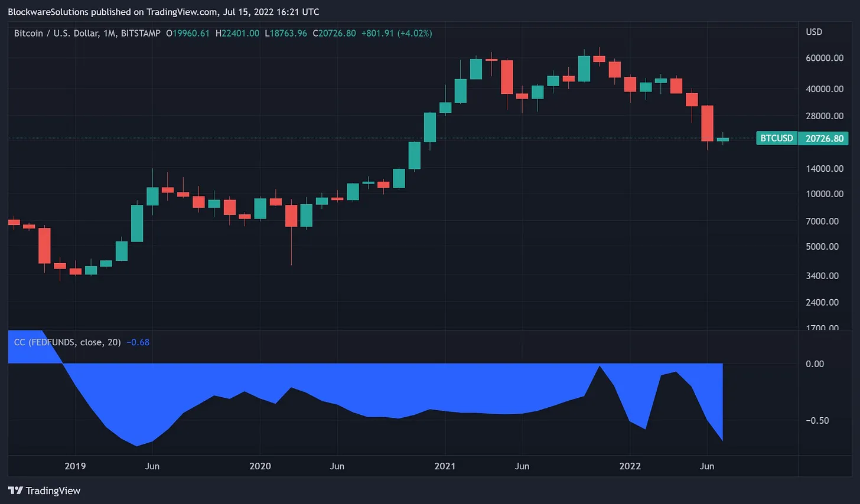Image resolution: width=860 pixels, height=504 pixels.
Task: Open the CC (FEDFUNDS, close, 20) indicator legend
Action: coord(67,342)
